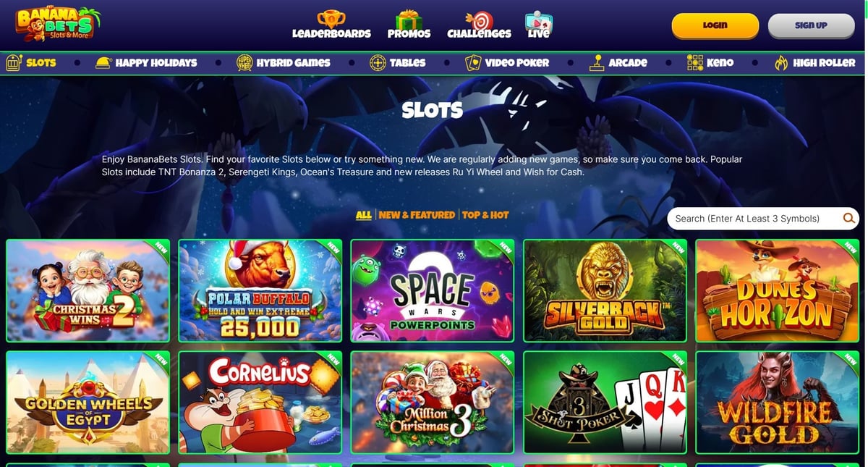Open the Tables category
The image size is (868, 467).
397,63
